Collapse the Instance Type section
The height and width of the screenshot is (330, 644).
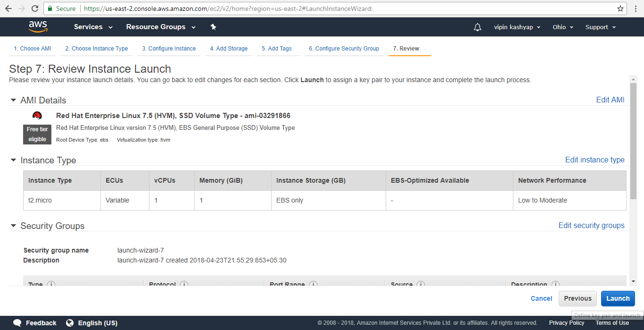pyautogui.click(x=13, y=160)
